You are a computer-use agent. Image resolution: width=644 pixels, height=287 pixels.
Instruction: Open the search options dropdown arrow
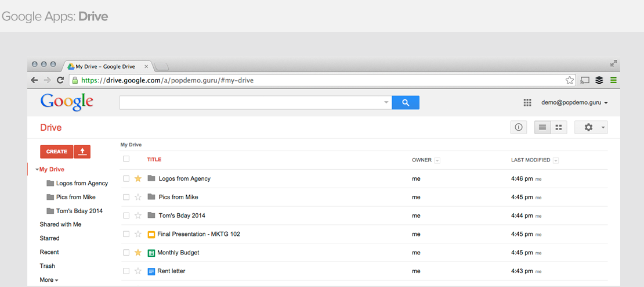pyautogui.click(x=386, y=102)
